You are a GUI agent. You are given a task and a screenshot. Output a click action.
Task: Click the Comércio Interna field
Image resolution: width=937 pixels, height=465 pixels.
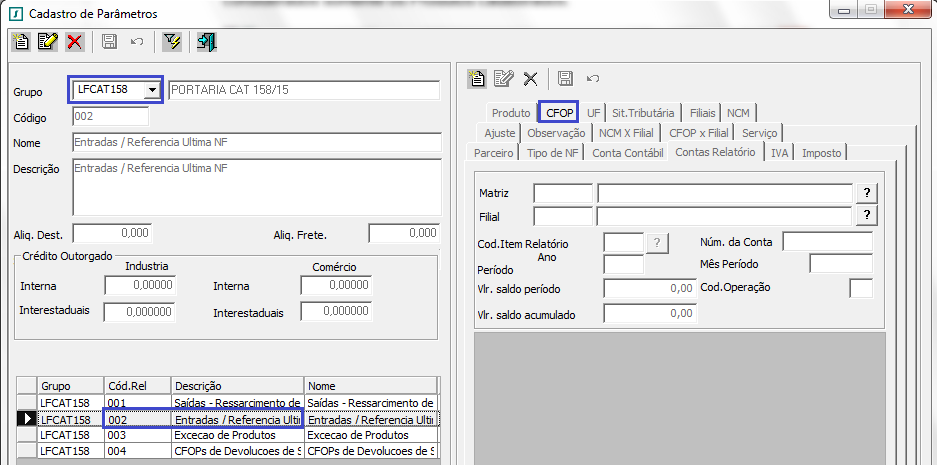click(x=336, y=285)
